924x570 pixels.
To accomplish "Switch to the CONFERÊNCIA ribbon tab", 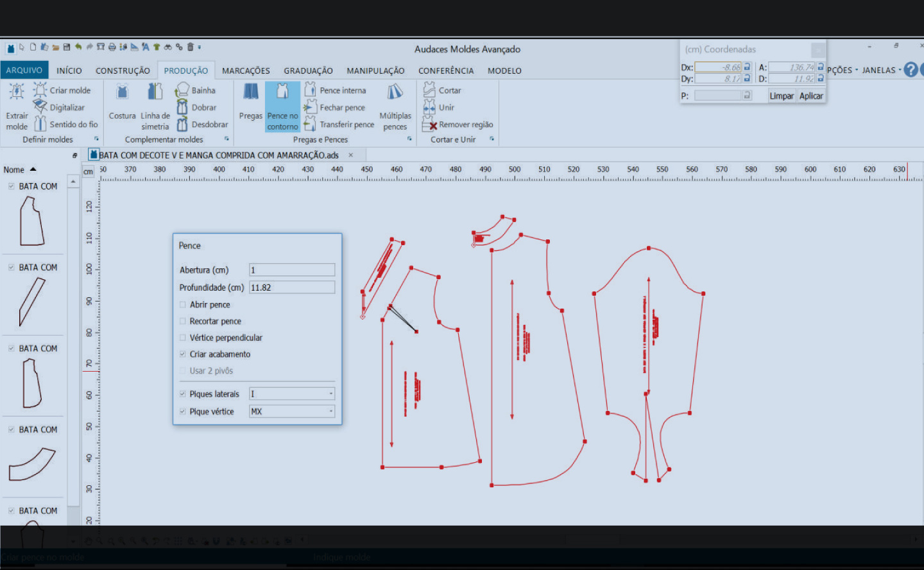I will click(x=446, y=71).
